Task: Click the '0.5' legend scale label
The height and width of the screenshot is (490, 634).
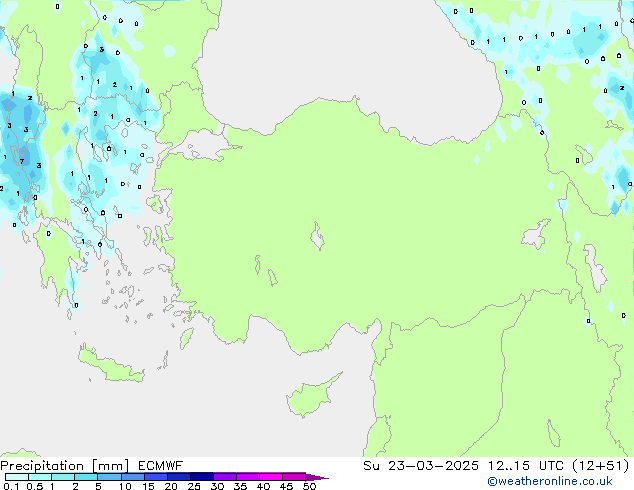Action: point(35,486)
